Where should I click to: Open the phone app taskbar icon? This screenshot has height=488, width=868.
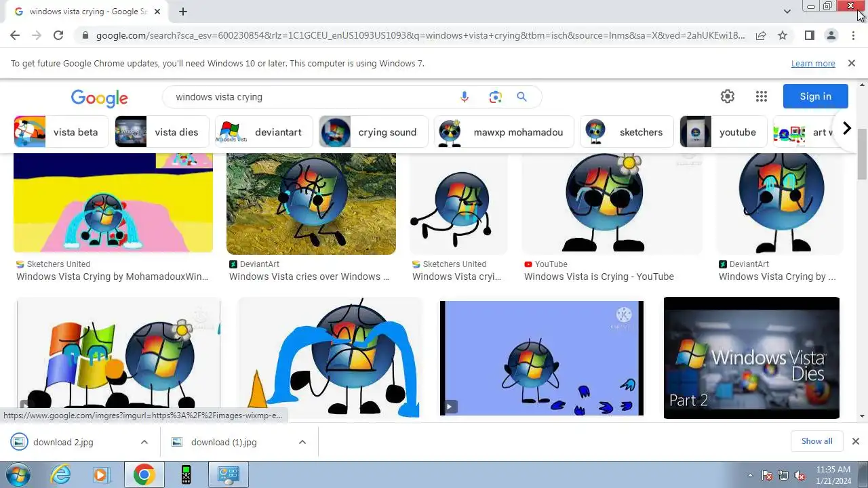pos(186,474)
